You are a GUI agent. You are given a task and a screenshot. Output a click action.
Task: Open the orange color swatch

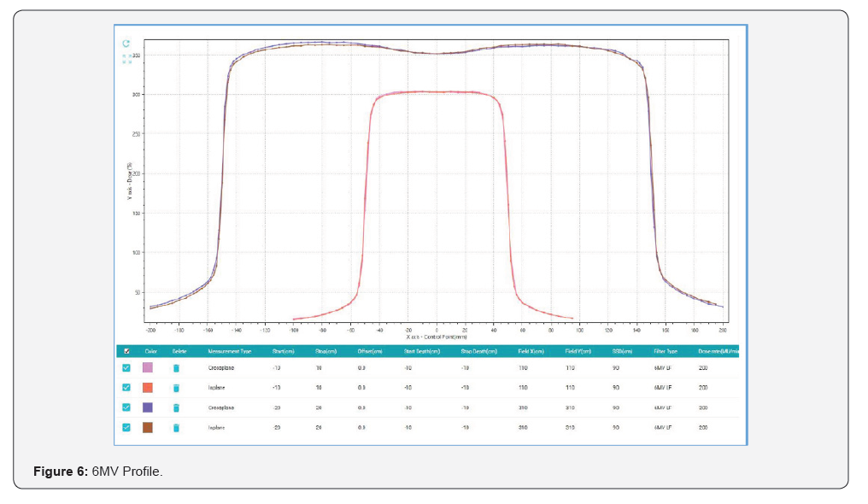click(148, 388)
